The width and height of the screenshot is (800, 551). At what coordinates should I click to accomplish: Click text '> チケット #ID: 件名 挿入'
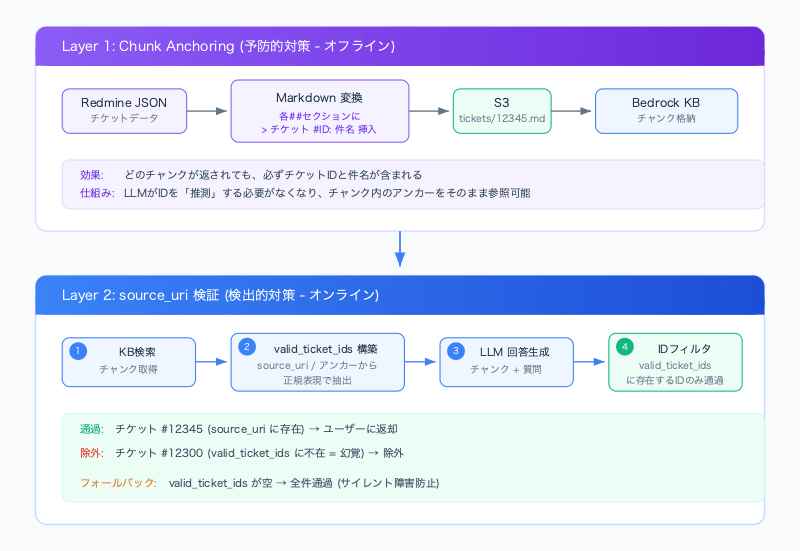[x=319, y=130]
